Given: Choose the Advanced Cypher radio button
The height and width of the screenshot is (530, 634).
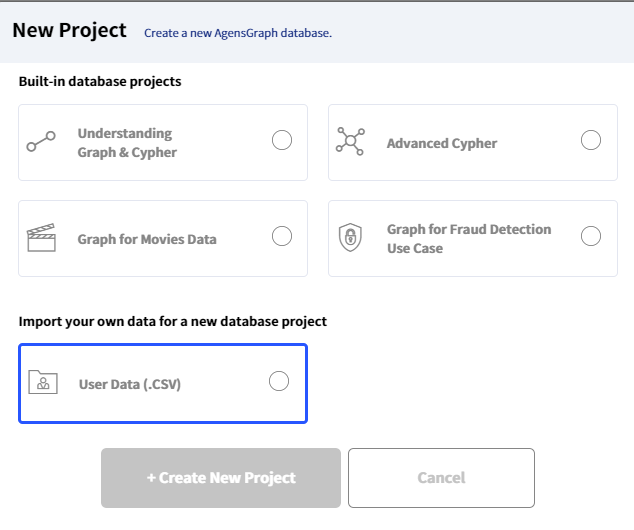Looking at the screenshot, I should [591, 140].
